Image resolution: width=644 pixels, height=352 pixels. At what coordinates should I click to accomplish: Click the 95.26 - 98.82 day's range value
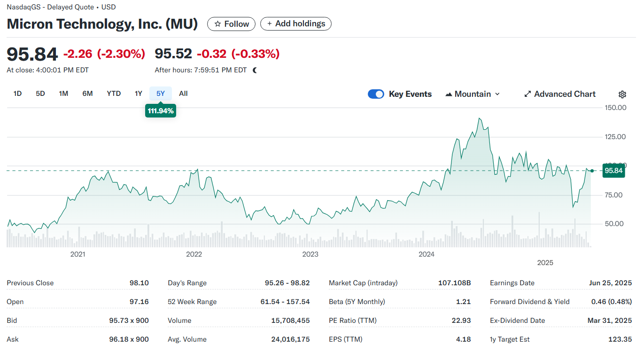coord(287,283)
